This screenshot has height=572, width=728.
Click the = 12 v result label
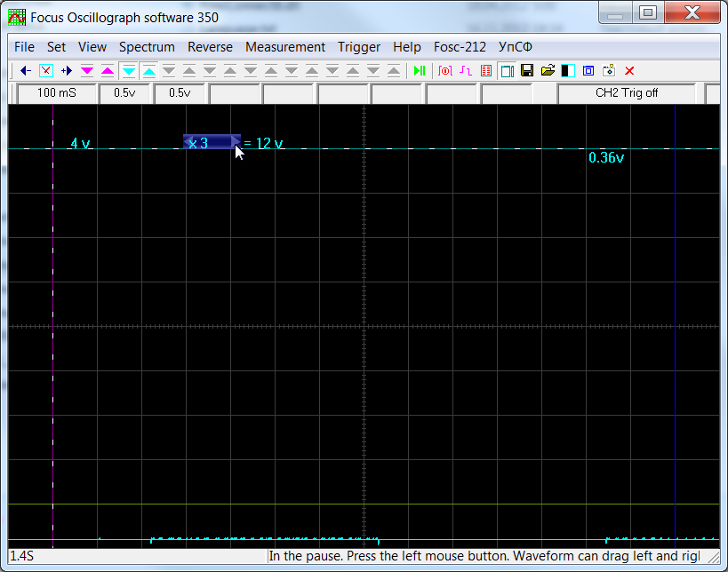click(263, 143)
